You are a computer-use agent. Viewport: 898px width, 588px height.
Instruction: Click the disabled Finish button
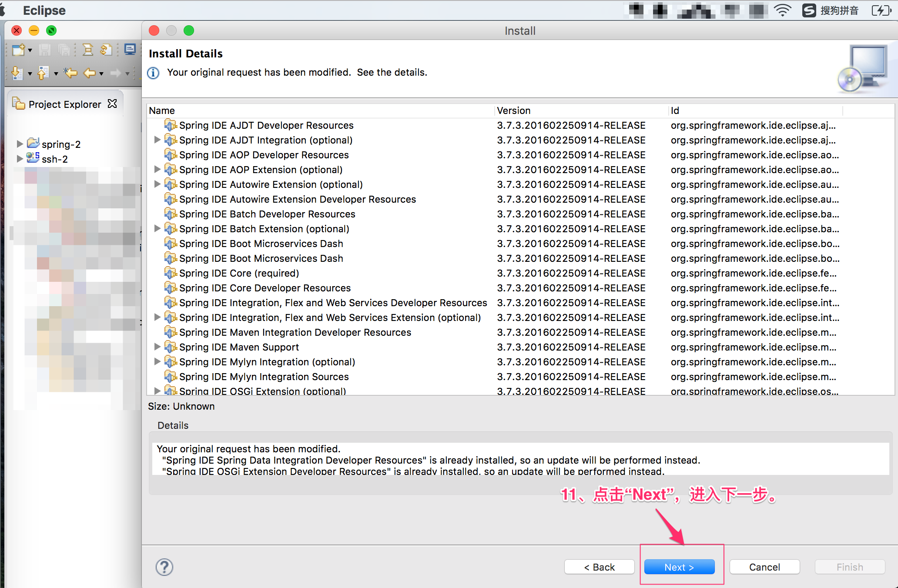850,567
